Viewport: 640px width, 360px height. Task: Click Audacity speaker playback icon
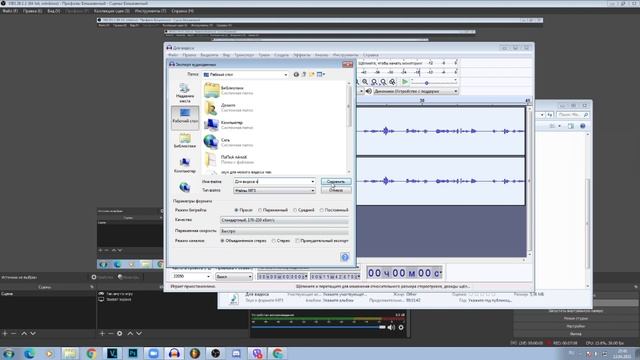(x=369, y=91)
